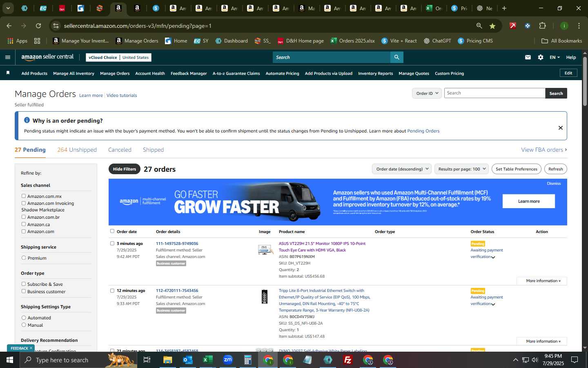Screen dimensions: 588x368
Task: Open Calculator from the taskbar
Action: click(248, 360)
